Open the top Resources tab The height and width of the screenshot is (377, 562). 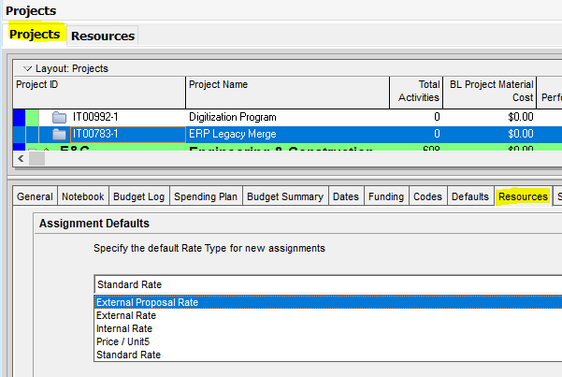(103, 36)
